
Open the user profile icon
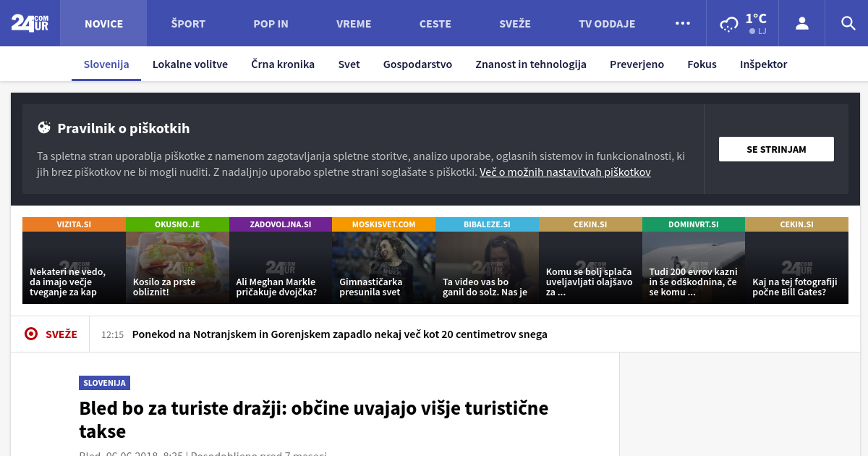pos(801,23)
